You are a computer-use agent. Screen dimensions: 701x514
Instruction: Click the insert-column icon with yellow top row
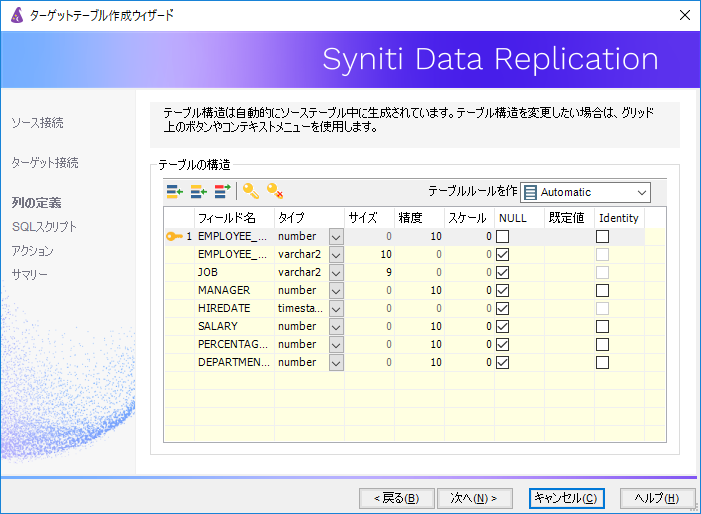tap(198, 192)
